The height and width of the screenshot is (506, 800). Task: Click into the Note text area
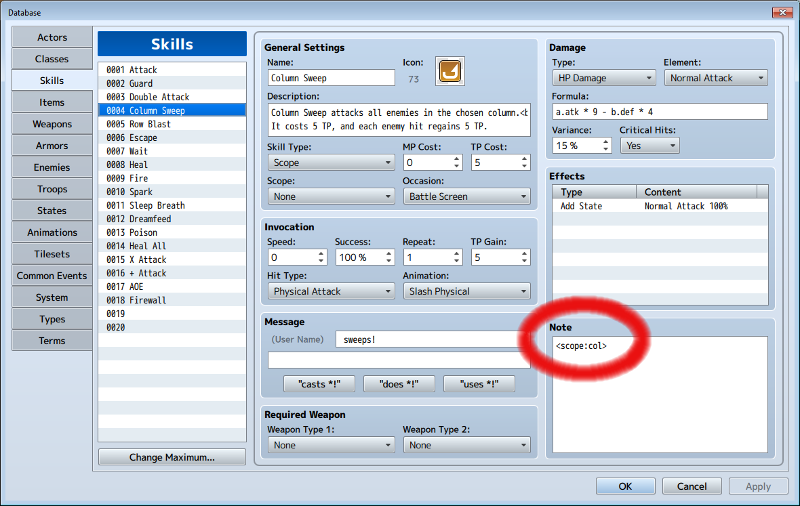click(660, 394)
